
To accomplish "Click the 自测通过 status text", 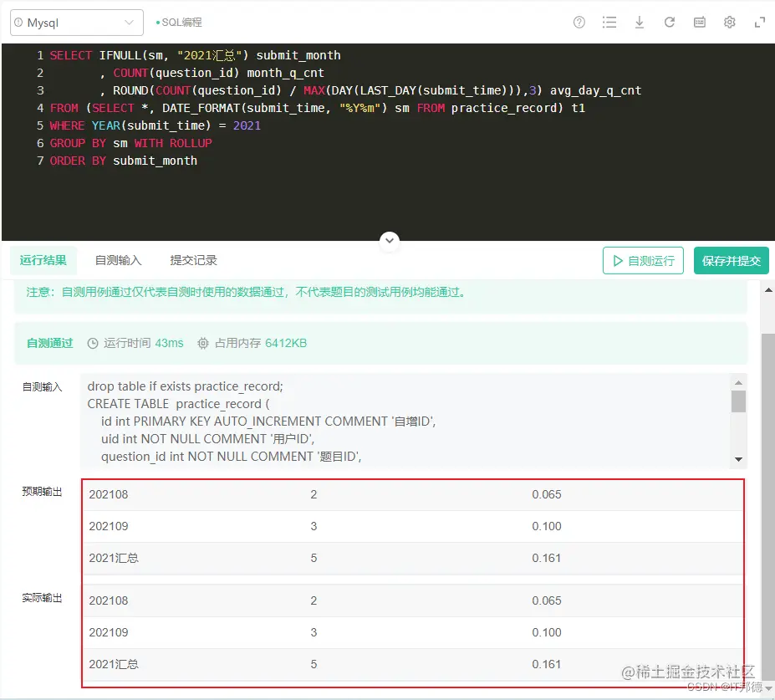I will [49, 343].
